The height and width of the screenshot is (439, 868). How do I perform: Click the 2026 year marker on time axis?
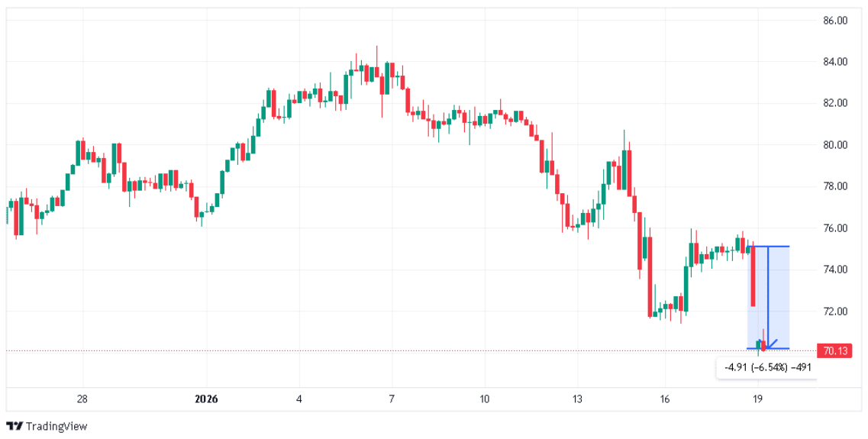point(206,399)
